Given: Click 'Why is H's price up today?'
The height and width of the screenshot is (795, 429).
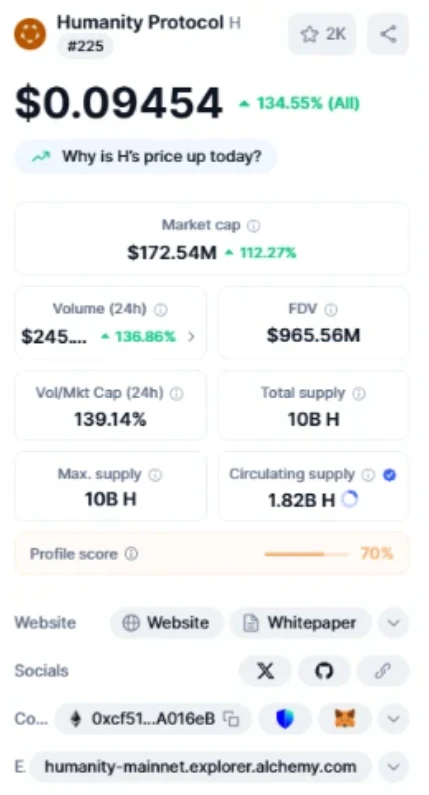Looking at the screenshot, I should 146,156.
